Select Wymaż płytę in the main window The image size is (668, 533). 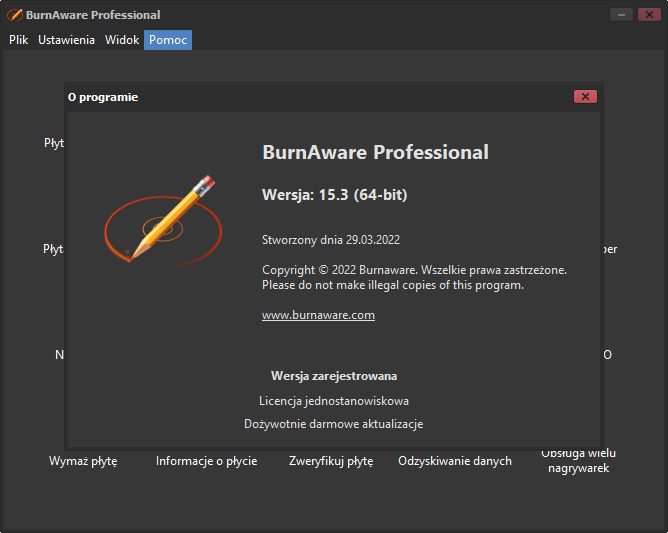[83, 461]
